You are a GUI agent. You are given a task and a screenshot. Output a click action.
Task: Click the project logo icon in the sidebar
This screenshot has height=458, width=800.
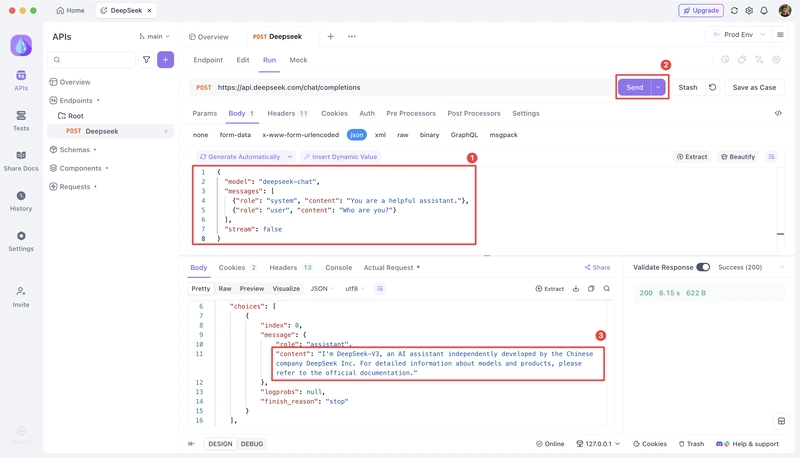coord(21,45)
